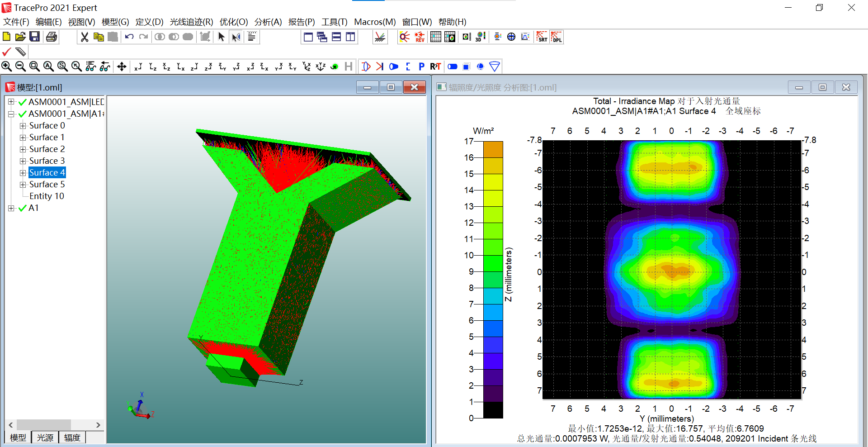Open a file with the folder icon
The image size is (868, 447).
pos(20,37)
